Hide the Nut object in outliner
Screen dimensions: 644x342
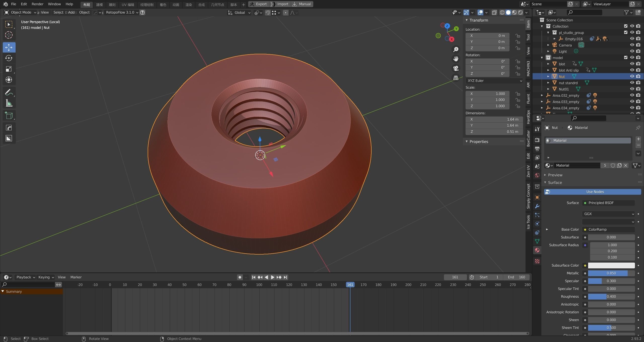pos(632,76)
